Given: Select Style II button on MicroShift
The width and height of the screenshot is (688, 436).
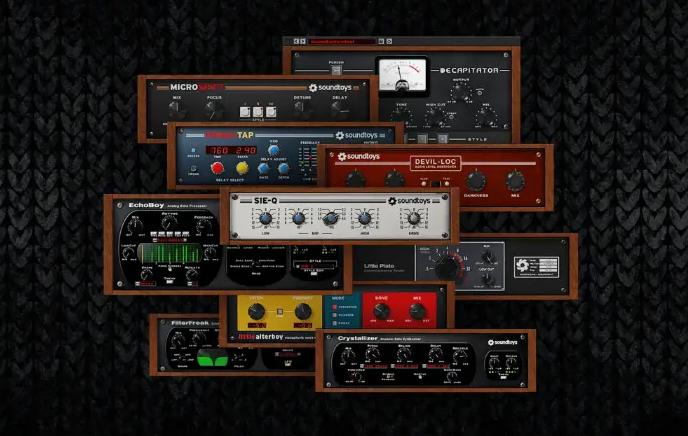Looking at the screenshot, I should coord(258,111).
